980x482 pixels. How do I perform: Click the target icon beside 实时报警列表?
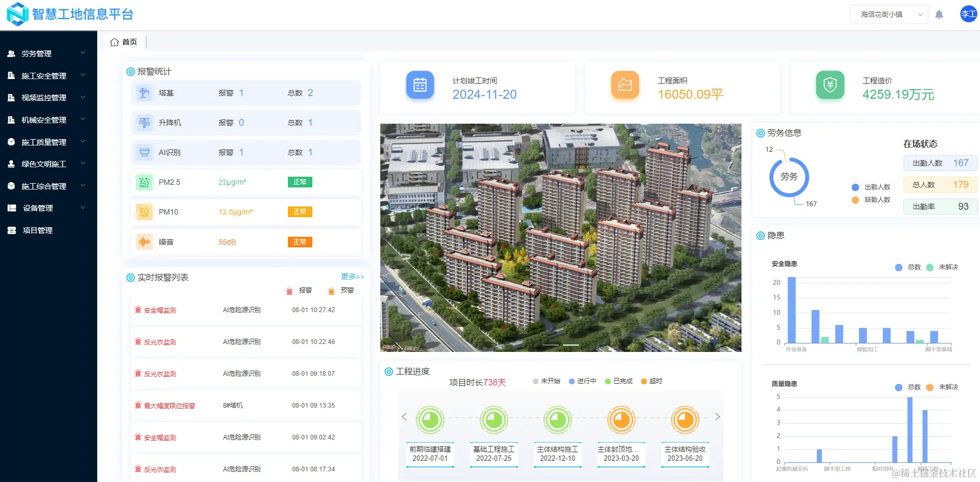click(x=131, y=278)
